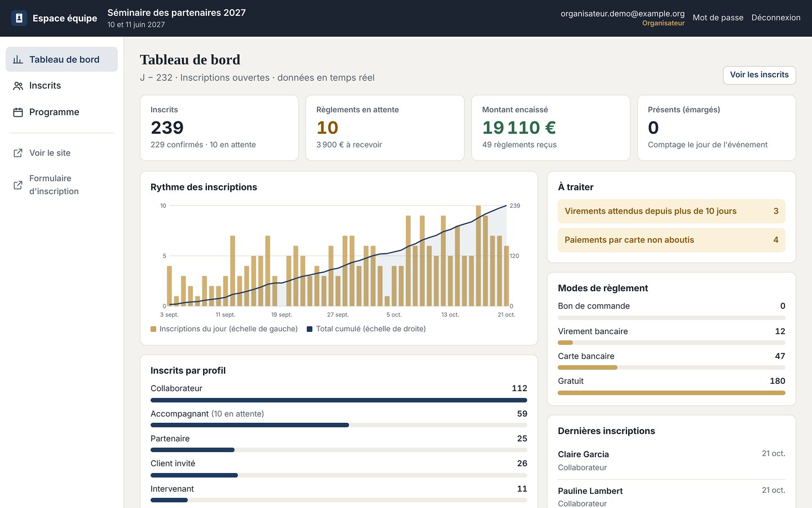This screenshot has width=812, height=508.
Task: Click the Partenaire profile row label
Action: pos(170,439)
